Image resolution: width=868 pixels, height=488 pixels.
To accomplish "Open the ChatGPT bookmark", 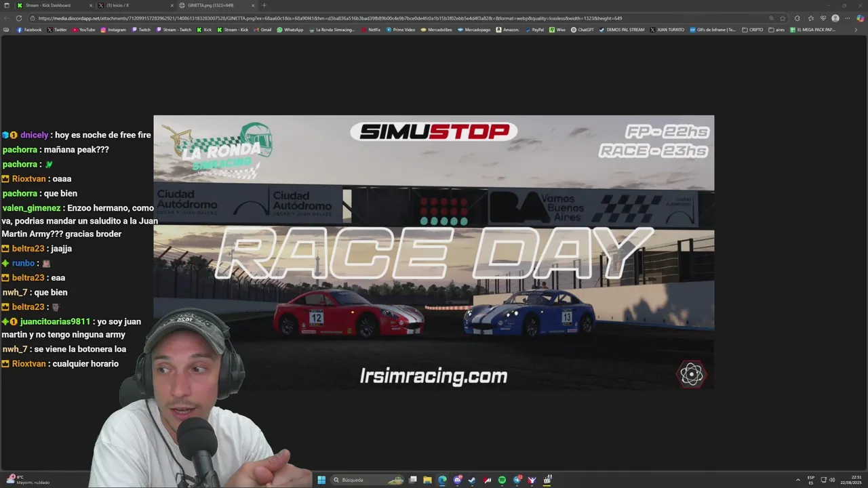I will pyautogui.click(x=583, y=30).
